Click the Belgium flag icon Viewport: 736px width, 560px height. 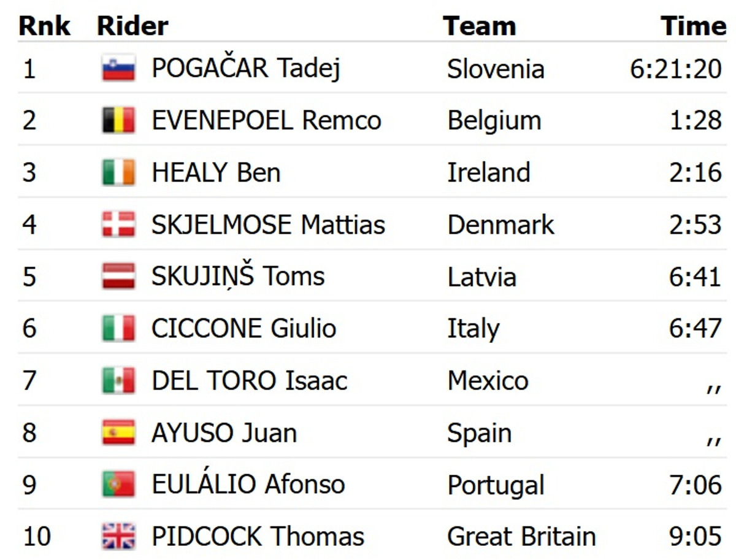point(118,120)
